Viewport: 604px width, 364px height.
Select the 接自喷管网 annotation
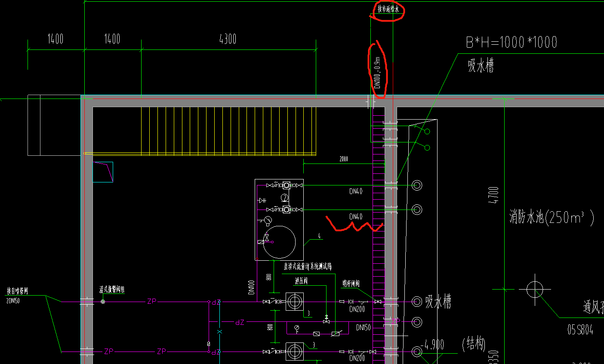[x=17, y=291]
